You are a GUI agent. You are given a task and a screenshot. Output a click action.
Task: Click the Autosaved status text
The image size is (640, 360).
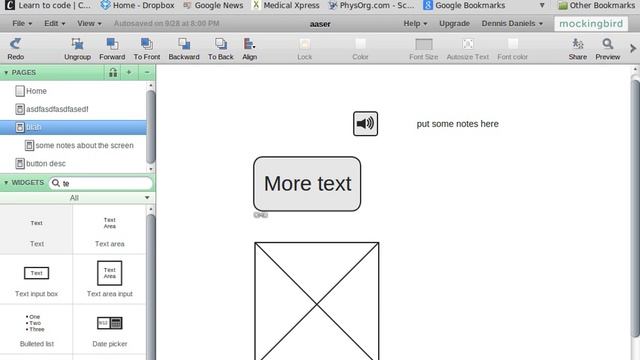167,23
